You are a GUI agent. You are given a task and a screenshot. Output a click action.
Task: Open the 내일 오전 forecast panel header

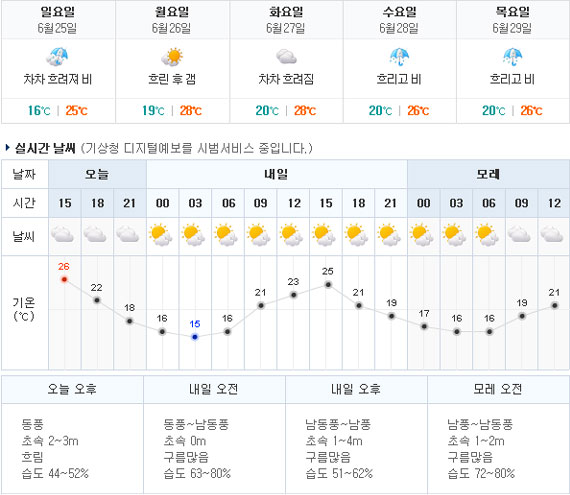[214, 389]
